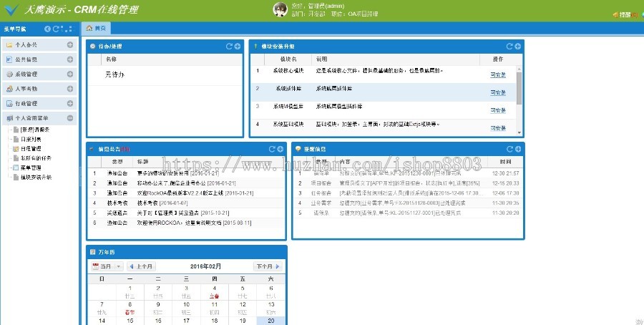The height and width of the screenshot is (325, 644).
Task: Switch to the 首页 home tab
Action: [x=96, y=29]
